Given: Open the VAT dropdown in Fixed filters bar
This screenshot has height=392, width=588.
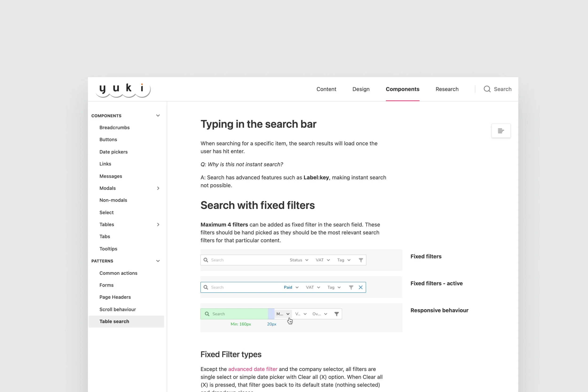Looking at the screenshot, I should pyautogui.click(x=323, y=260).
